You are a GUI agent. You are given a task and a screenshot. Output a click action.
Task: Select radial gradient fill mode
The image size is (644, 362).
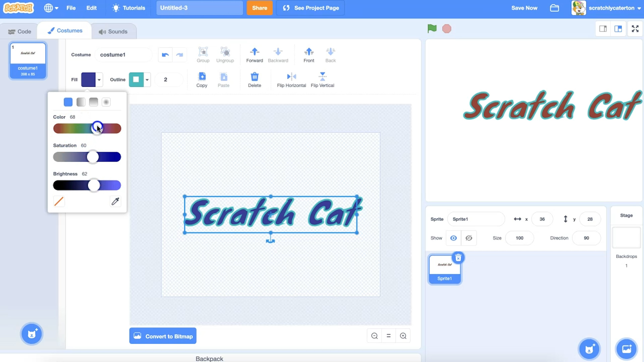106,102
